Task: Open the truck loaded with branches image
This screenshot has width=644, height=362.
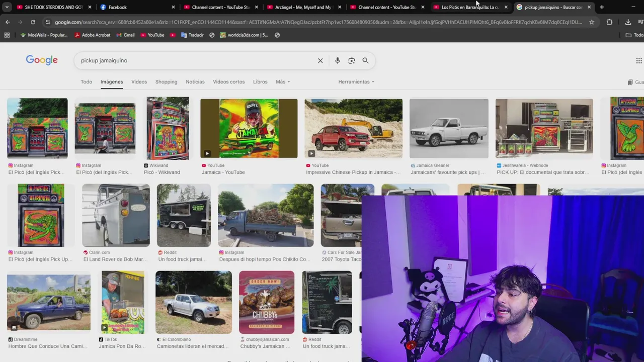Action: (x=266, y=215)
